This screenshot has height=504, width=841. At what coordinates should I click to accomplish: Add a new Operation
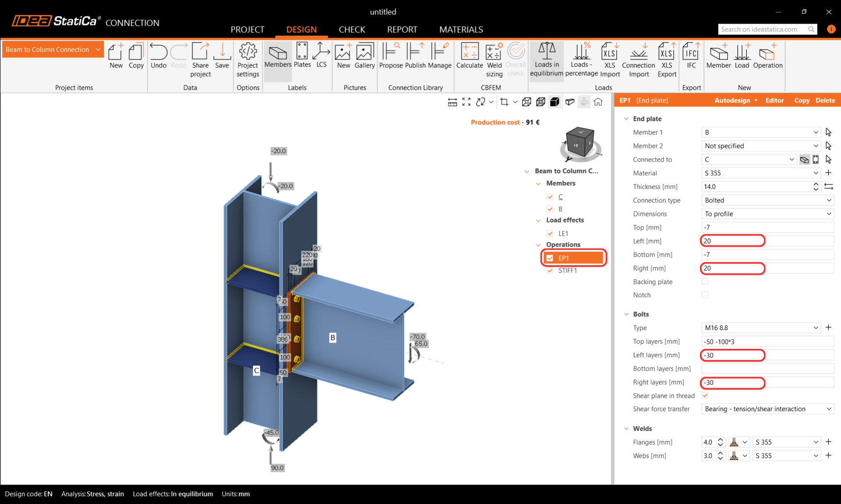767,56
